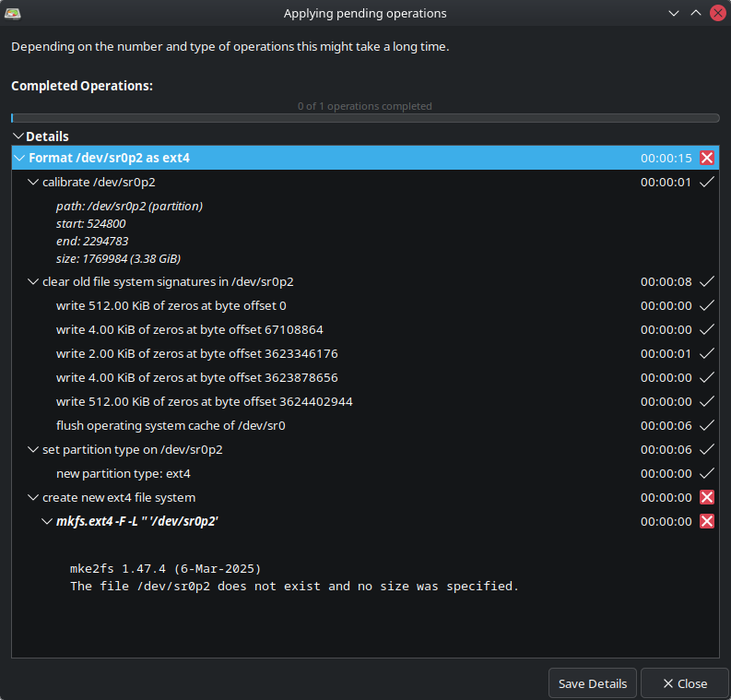The image size is (731, 700).
Task: Click path: /dev/sr0p2 (partition) text
Action: click(130, 207)
